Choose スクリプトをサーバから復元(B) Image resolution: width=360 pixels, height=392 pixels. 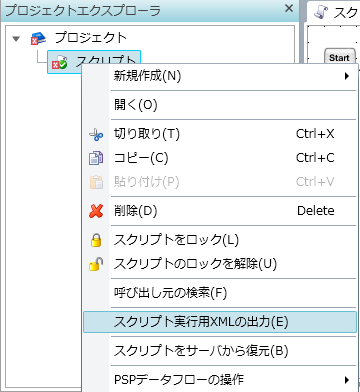pyautogui.click(x=220, y=351)
